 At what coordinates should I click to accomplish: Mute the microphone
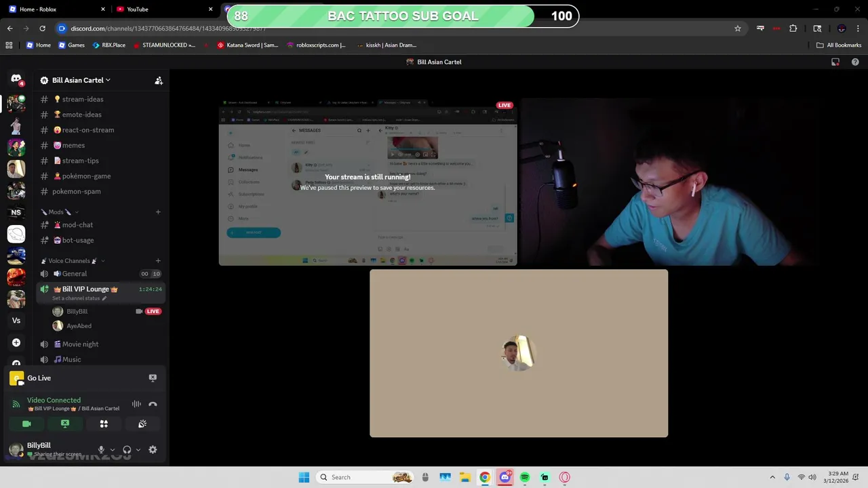(101, 449)
